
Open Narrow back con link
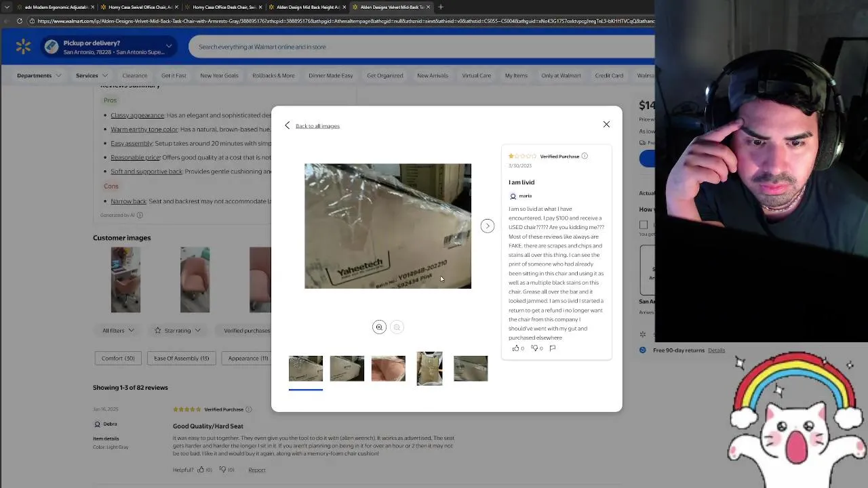pyautogui.click(x=128, y=201)
